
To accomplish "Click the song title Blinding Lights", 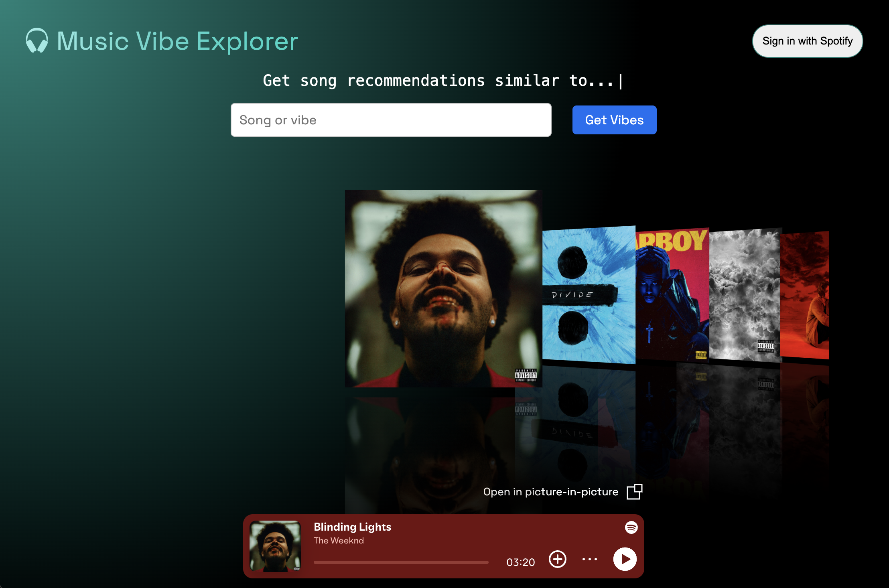I will tap(352, 527).
